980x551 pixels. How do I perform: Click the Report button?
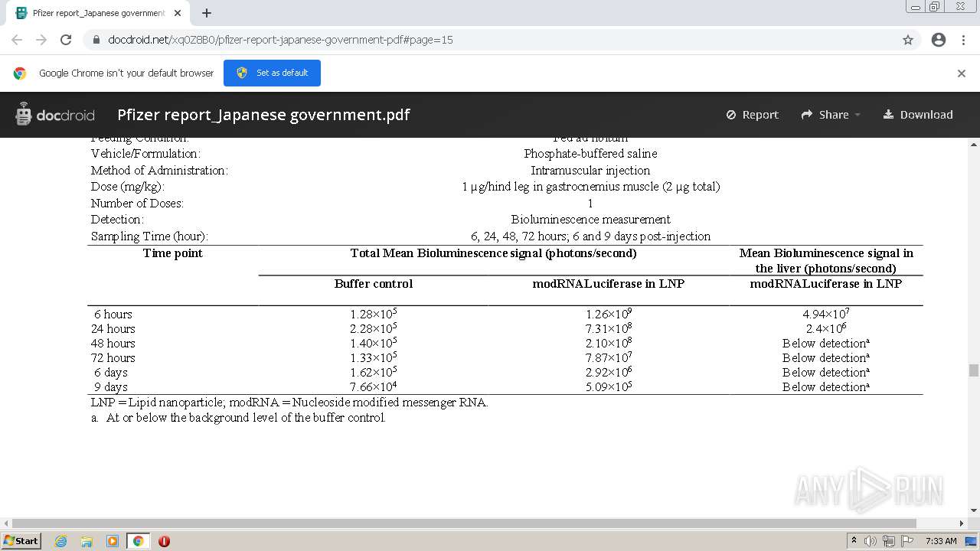click(x=752, y=115)
